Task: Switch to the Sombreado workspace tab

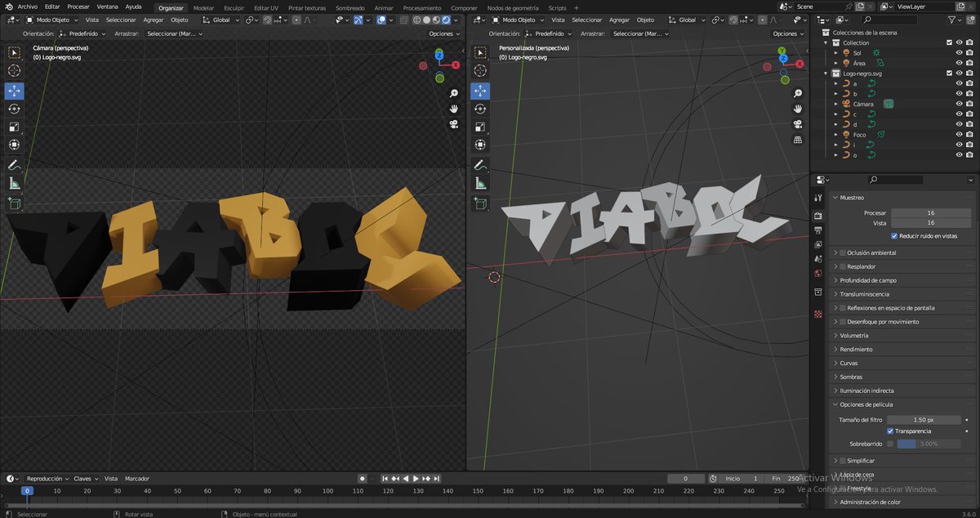Action: (x=350, y=7)
